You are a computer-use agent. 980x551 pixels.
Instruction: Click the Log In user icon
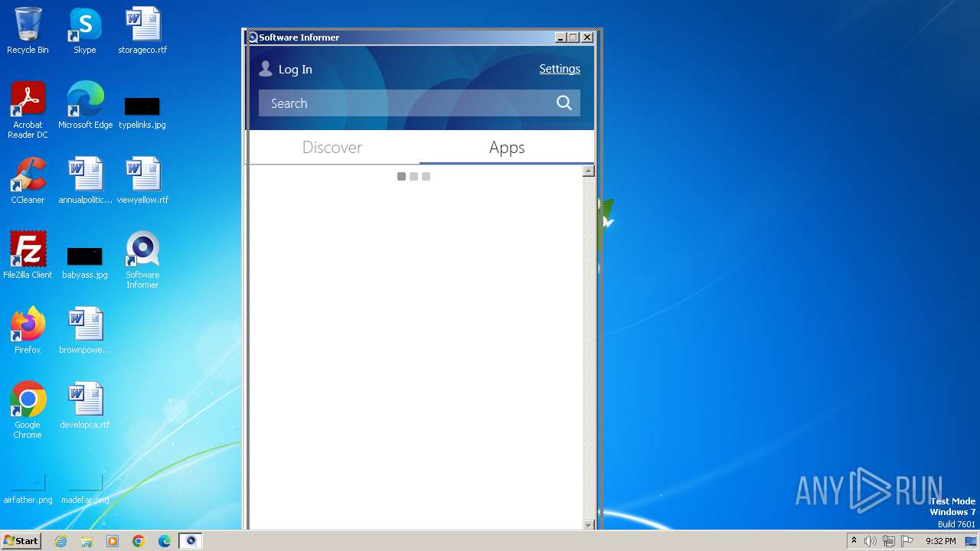pyautogui.click(x=266, y=69)
